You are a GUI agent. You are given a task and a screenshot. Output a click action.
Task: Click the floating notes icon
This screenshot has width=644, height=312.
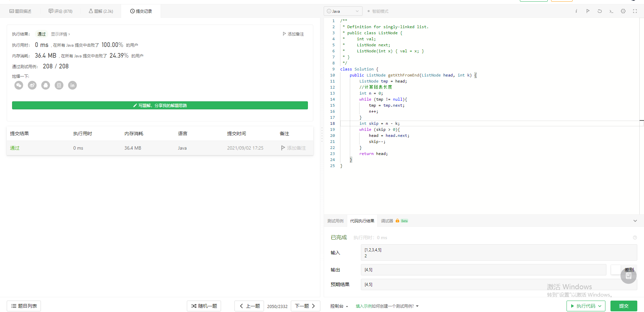[629, 276]
